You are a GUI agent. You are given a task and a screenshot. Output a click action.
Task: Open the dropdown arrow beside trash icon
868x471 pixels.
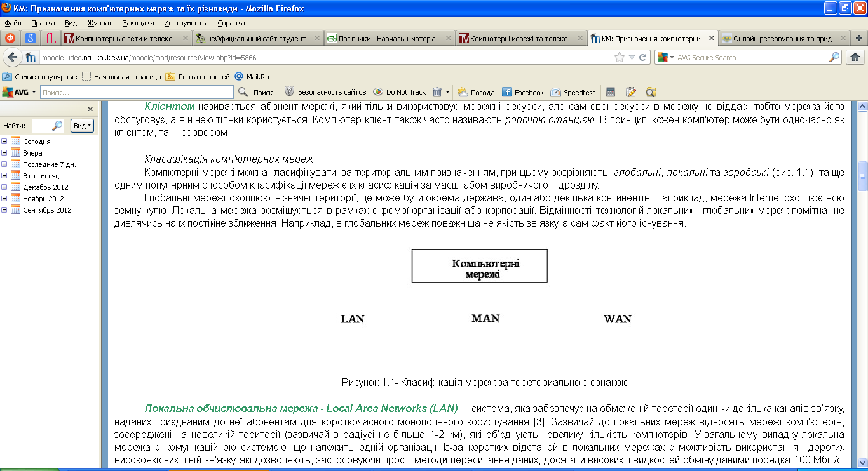[447, 92]
